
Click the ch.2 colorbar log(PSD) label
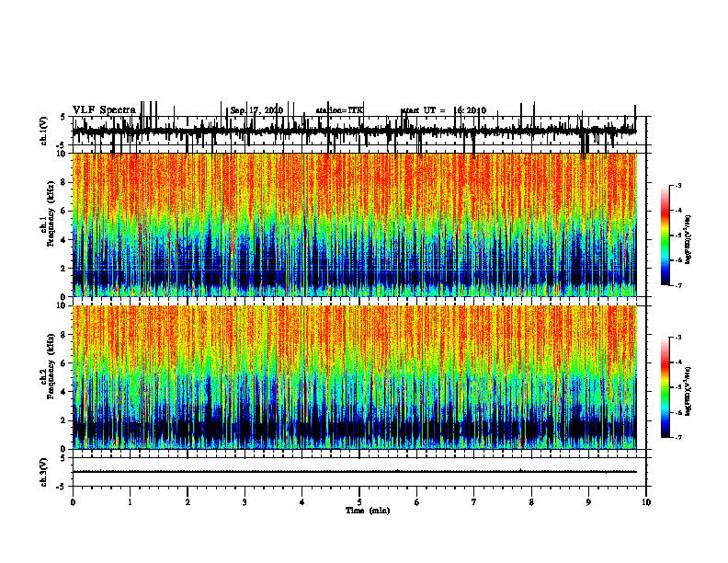click(x=688, y=391)
